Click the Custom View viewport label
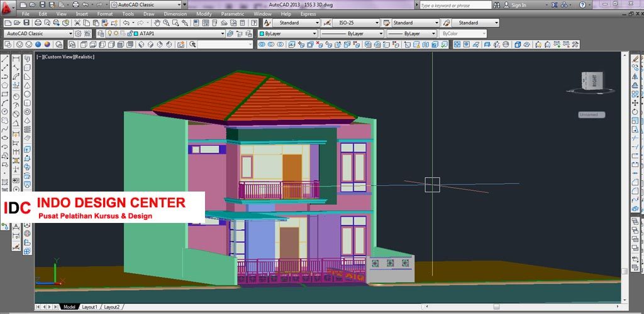The width and height of the screenshot is (644, 314). 58,57
